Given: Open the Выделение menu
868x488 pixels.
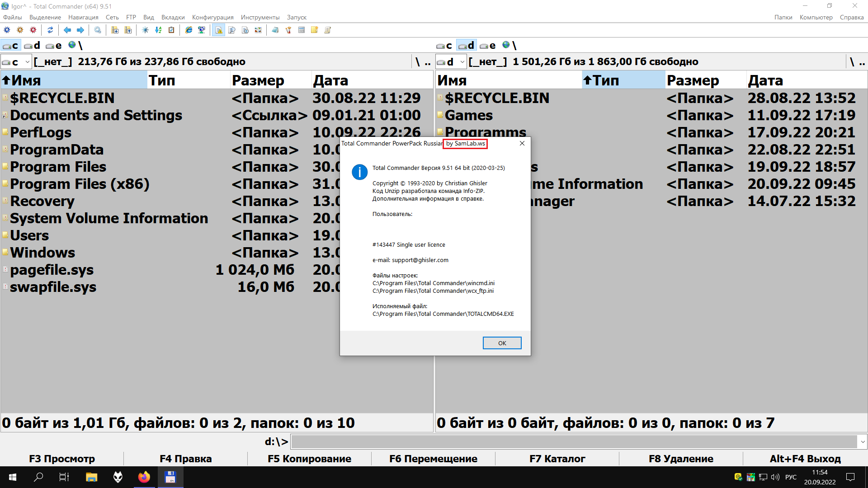Looking at the screenshot, I should coord(45,17).
